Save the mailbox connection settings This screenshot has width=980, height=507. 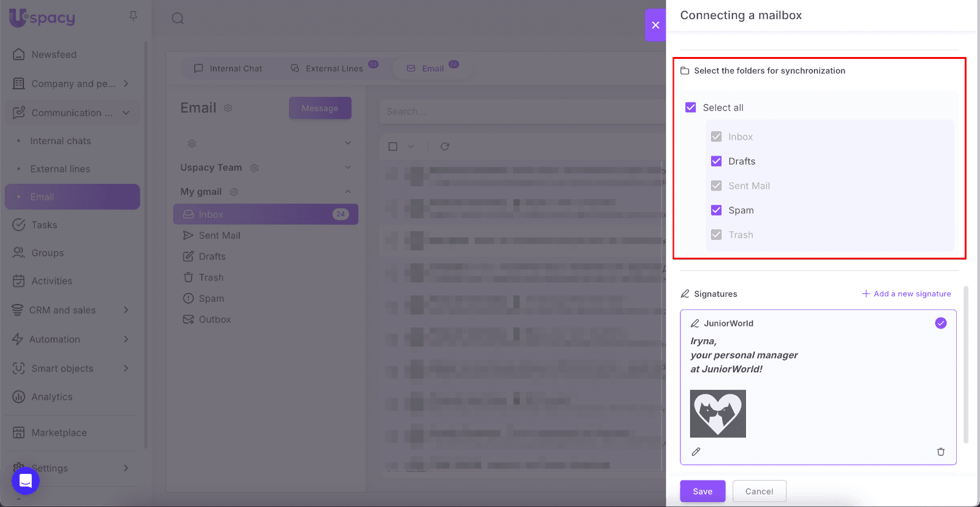702,491
